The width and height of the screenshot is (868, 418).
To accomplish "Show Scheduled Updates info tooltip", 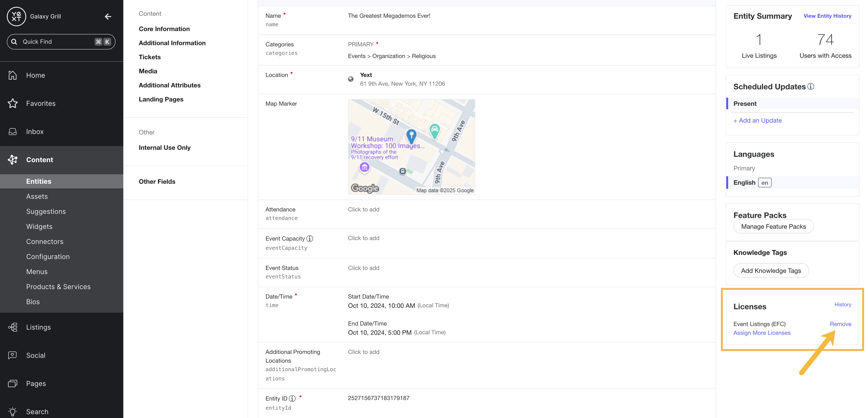I will coord(811,87).
